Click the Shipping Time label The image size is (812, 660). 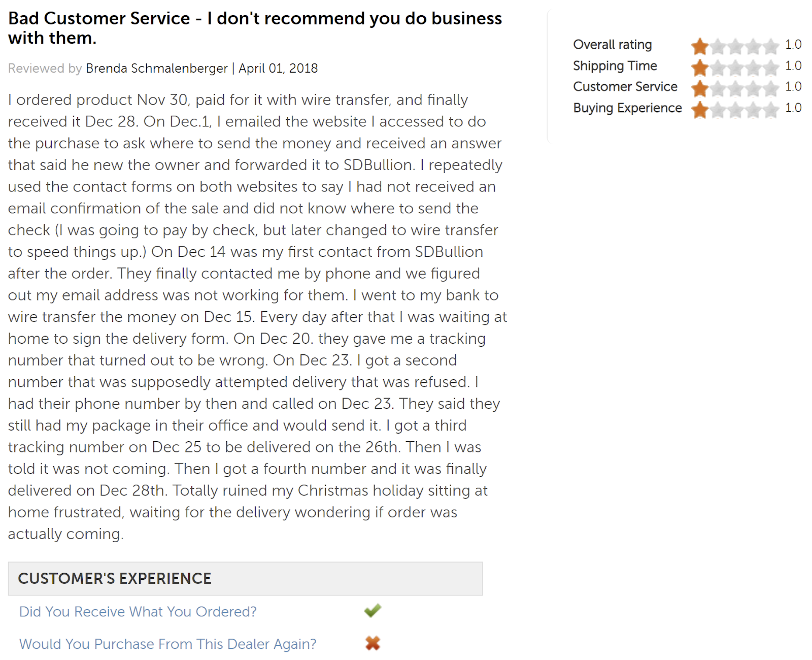[x=615, y=66]
